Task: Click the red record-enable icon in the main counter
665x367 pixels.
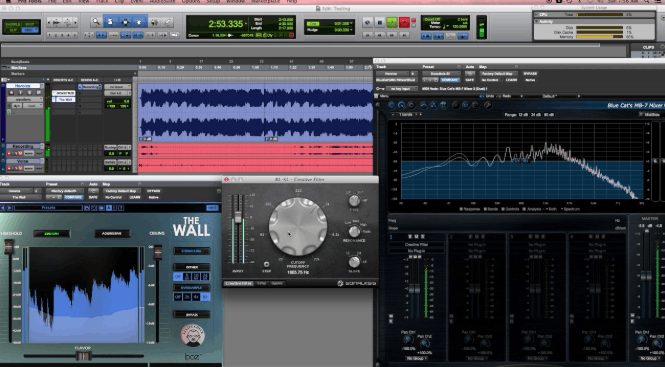Action: pyautogui.click(x=291, y=35)
